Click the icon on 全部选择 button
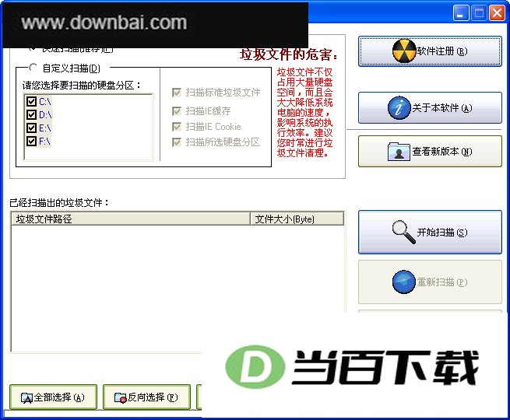Viewport: 510px width, 420px height. 26,398
